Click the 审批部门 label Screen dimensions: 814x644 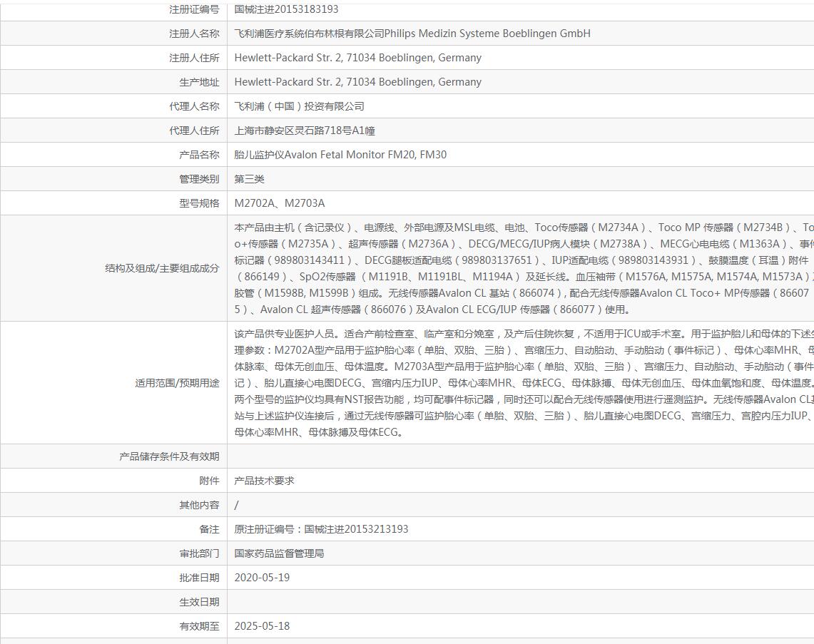(199, 553)
